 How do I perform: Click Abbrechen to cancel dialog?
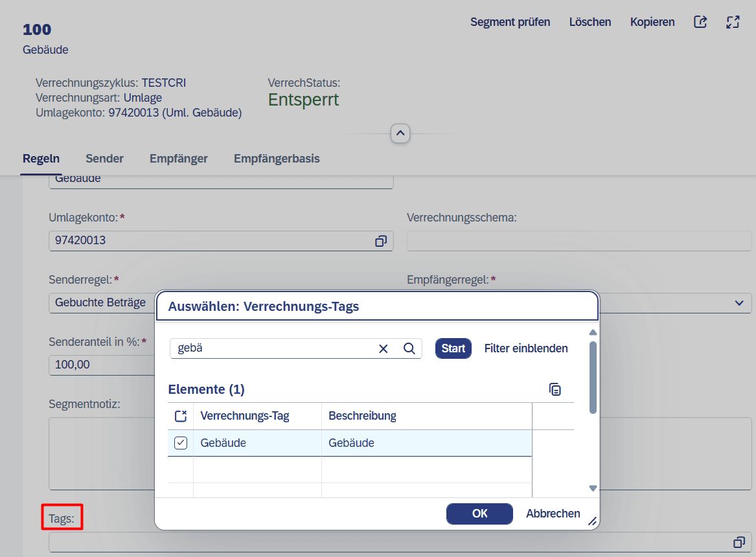tap(553, 514)
